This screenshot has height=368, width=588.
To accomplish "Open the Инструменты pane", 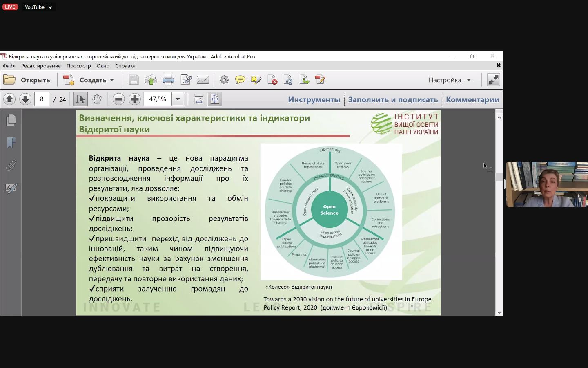I will point(314,99).
